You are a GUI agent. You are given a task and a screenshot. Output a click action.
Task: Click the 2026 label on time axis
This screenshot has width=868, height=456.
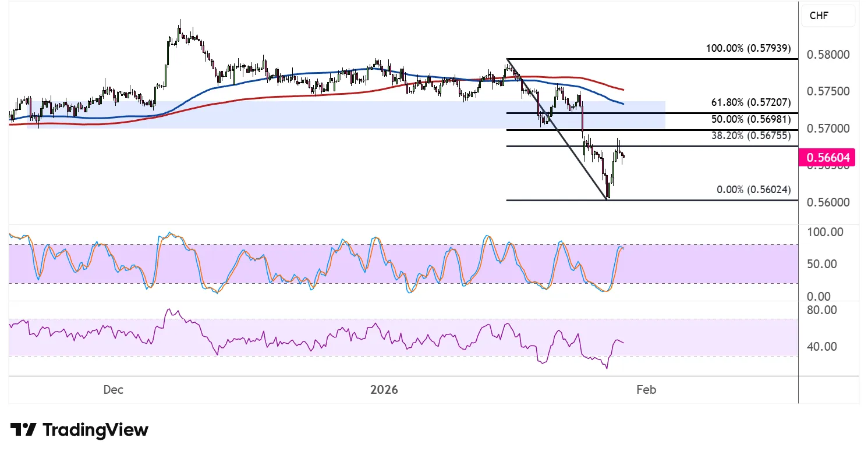click(x=384, y=390)
